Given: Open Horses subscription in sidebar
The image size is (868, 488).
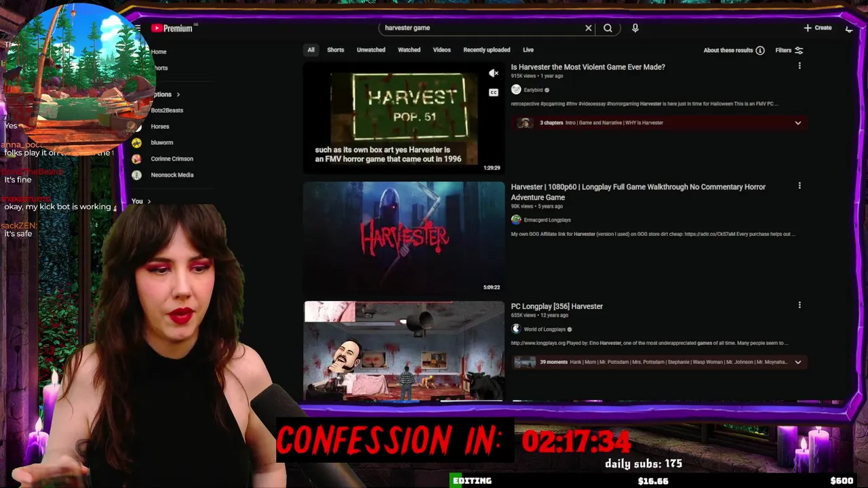Looking at the screenshot, I should pyautogui.click(x=160, y=126).
